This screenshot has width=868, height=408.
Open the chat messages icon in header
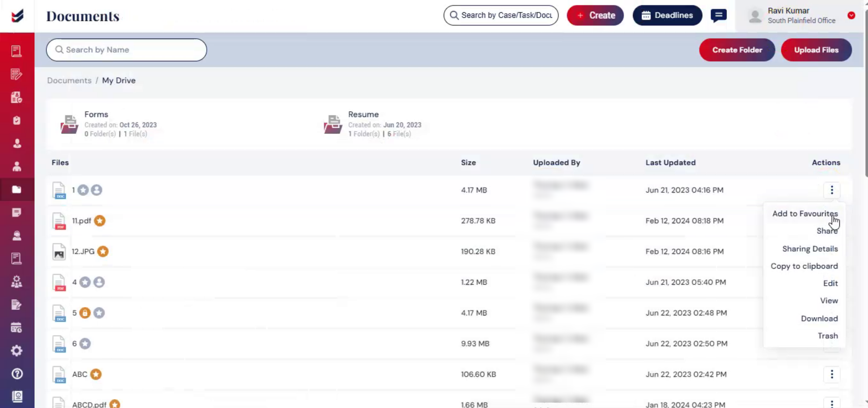[718, 15]
